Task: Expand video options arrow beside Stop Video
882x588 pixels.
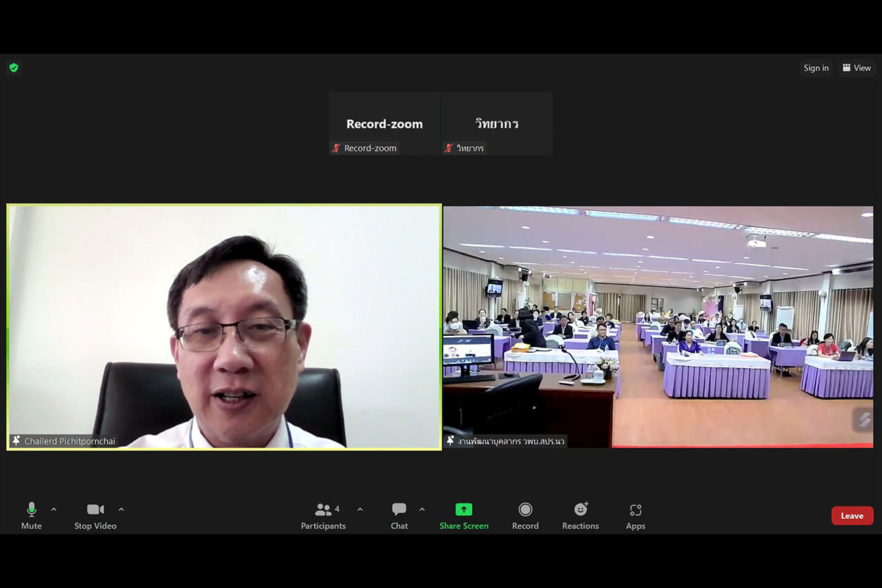Action: pos(121,509)
